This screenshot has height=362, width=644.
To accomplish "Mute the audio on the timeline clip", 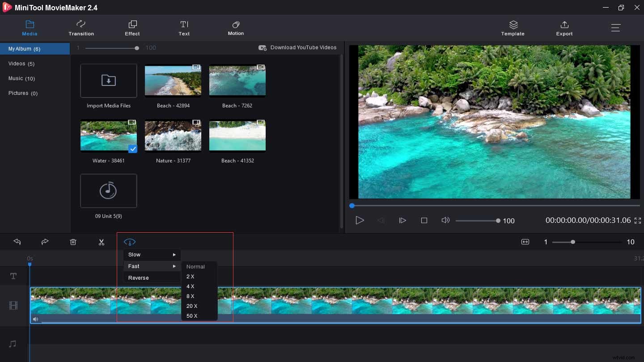I will coord(35,319).
